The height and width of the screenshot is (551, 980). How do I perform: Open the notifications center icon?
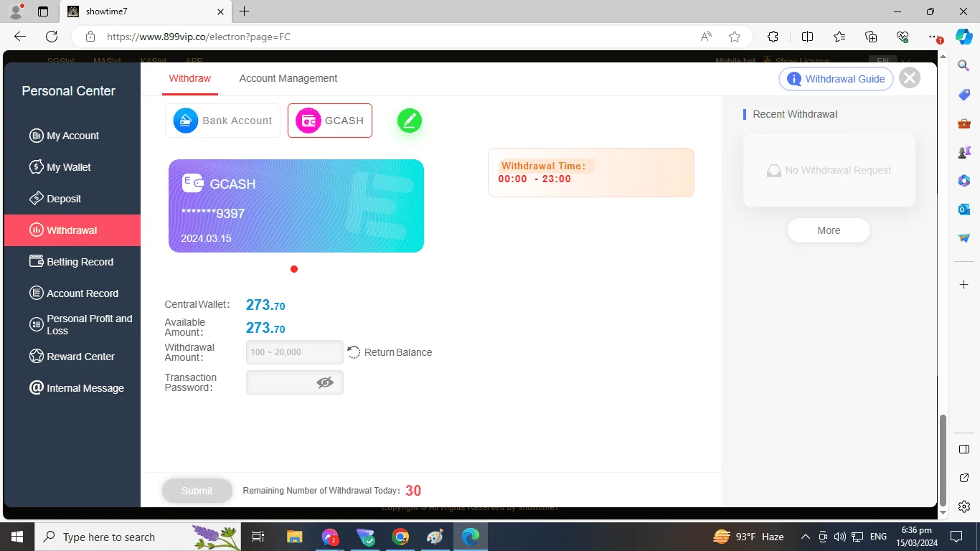(x=956, y=537)
